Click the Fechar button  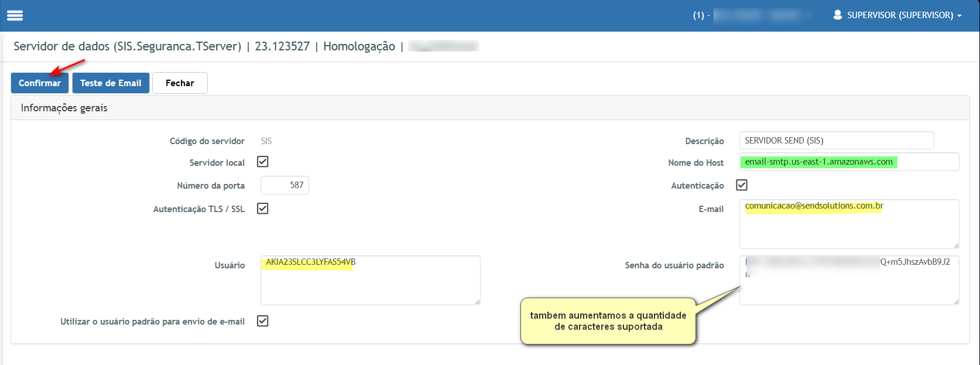pos(180,83)
